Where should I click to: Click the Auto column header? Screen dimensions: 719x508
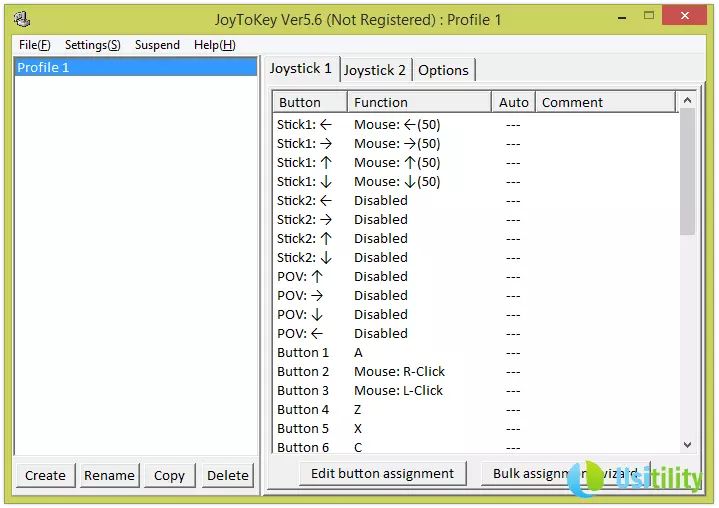[514, 102]
